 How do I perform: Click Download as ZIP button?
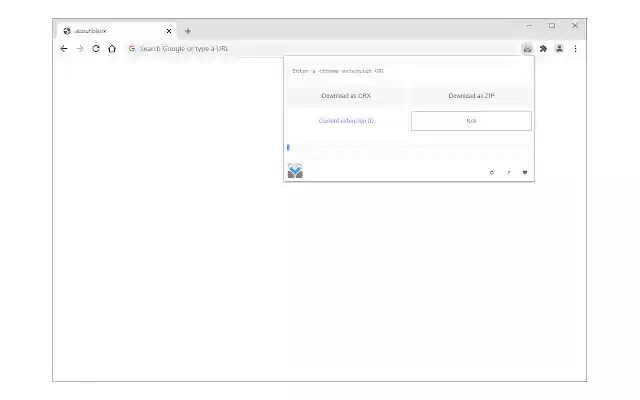pos(471,96)
